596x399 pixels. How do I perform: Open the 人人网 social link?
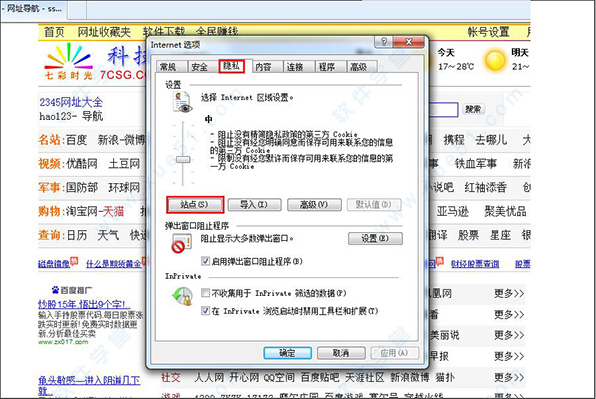pyautogui.click(x=209, y=377)
